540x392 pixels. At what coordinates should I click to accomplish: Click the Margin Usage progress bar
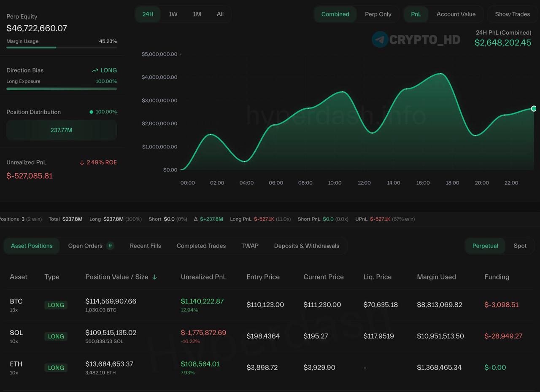(x=62, y=48)
